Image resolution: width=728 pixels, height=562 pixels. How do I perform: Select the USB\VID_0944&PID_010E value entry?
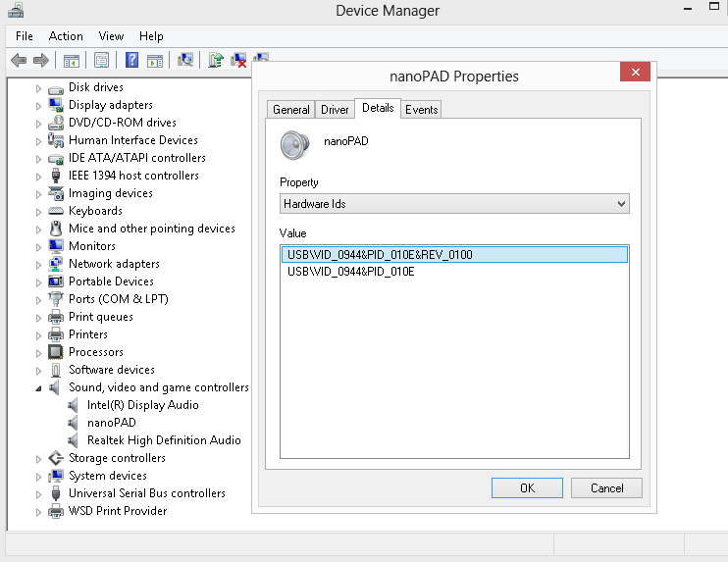(351, 272)
